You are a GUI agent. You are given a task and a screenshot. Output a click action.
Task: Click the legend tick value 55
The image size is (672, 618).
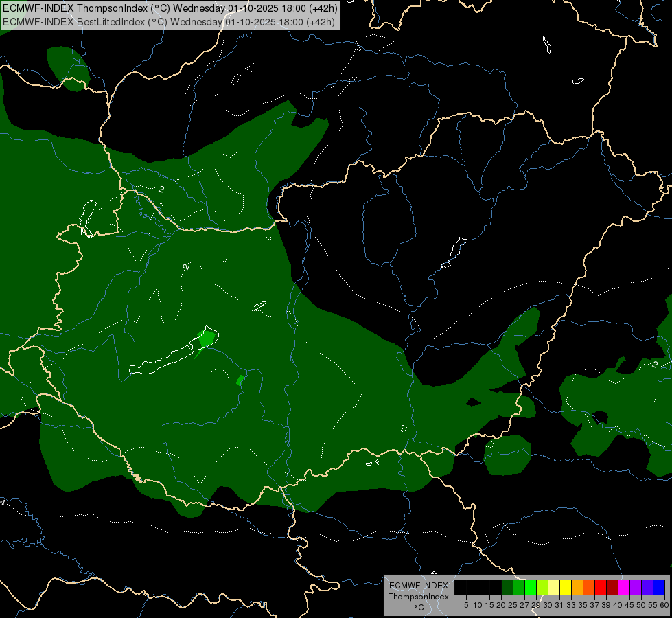point(653,605)
